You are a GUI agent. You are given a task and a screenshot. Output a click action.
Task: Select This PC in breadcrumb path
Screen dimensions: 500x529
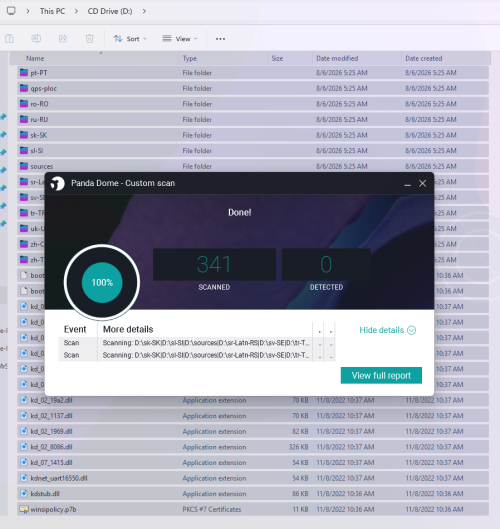(x=52, y=11)
